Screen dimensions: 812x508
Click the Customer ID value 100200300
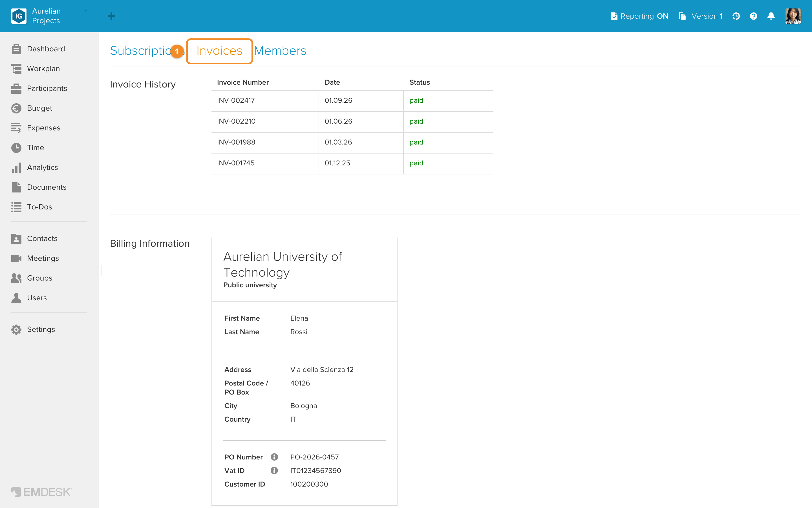click(x=309, y=484)
